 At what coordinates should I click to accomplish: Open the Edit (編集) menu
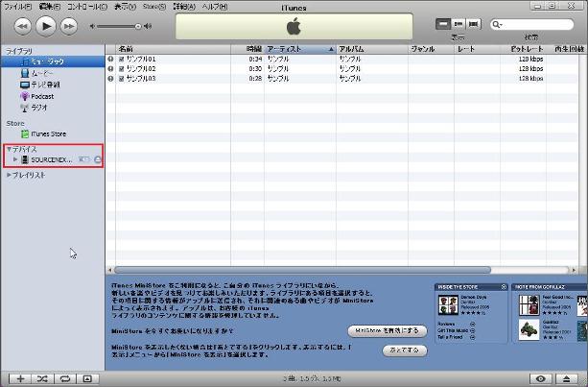point(50,7)
